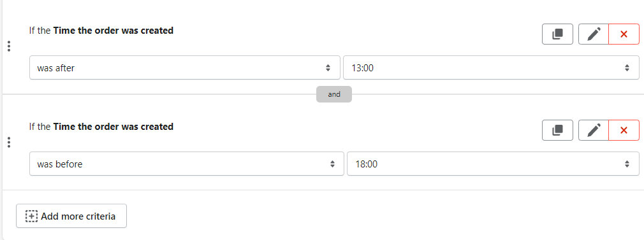
Task: Click the three-dot handle beside second criteria
Action: tap(9, 143)
